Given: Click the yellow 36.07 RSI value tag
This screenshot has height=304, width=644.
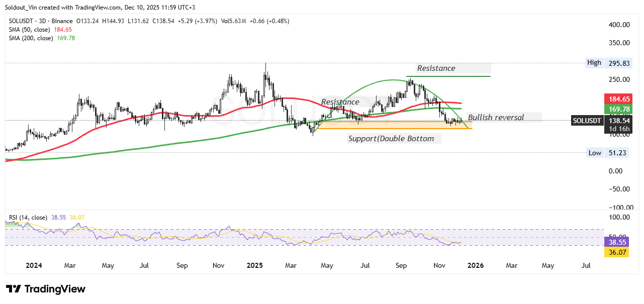Looking at the screenshot, I should click(x=617, y=251).
